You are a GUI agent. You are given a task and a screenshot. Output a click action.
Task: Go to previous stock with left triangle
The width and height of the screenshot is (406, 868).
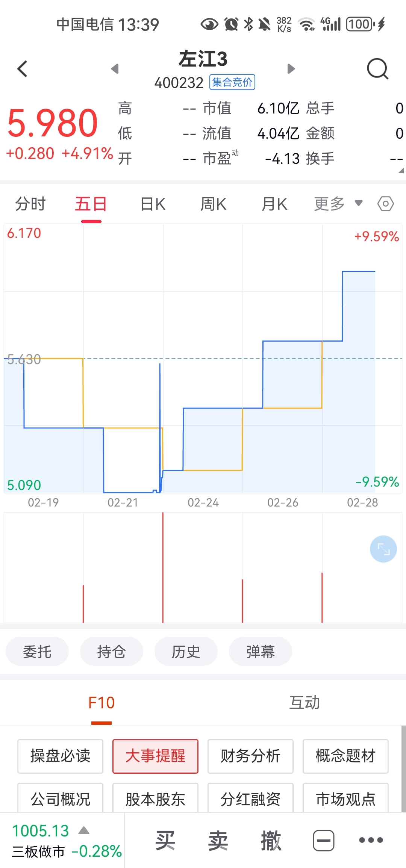pyautogui.click(x=115, y=69)
